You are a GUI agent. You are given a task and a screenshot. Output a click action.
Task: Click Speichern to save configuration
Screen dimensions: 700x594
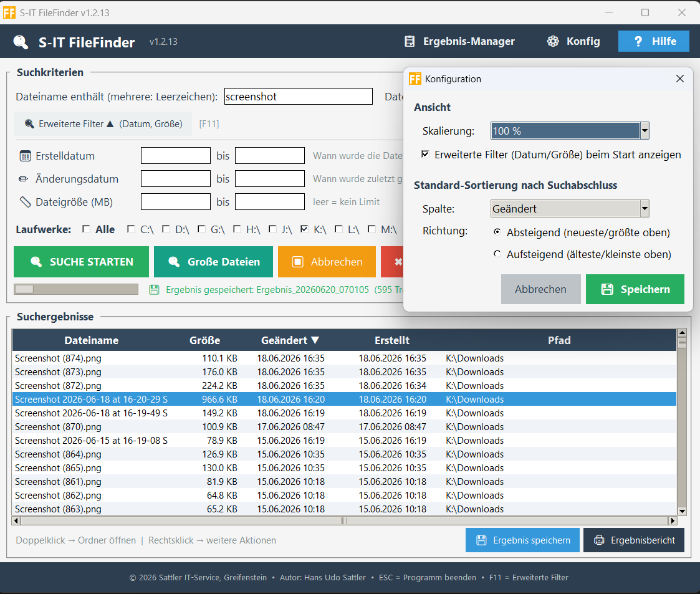tap(635, 289)
